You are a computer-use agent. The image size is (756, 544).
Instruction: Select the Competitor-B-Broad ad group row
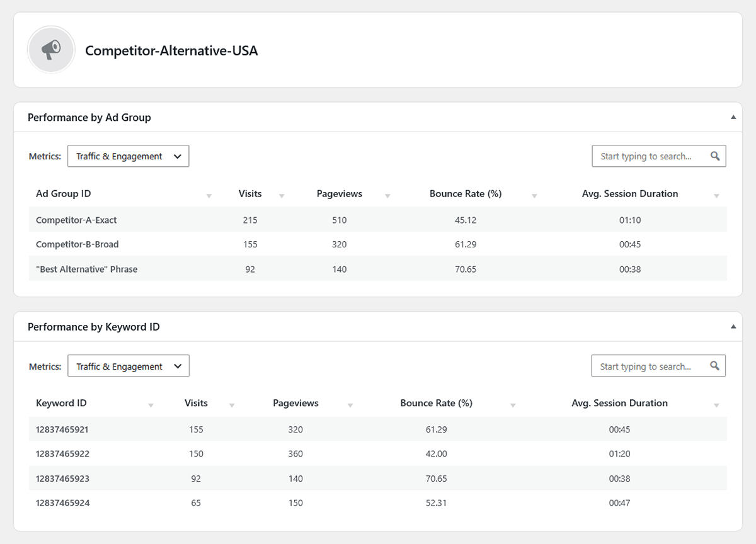pyautogui.click(x=378, y=244)
